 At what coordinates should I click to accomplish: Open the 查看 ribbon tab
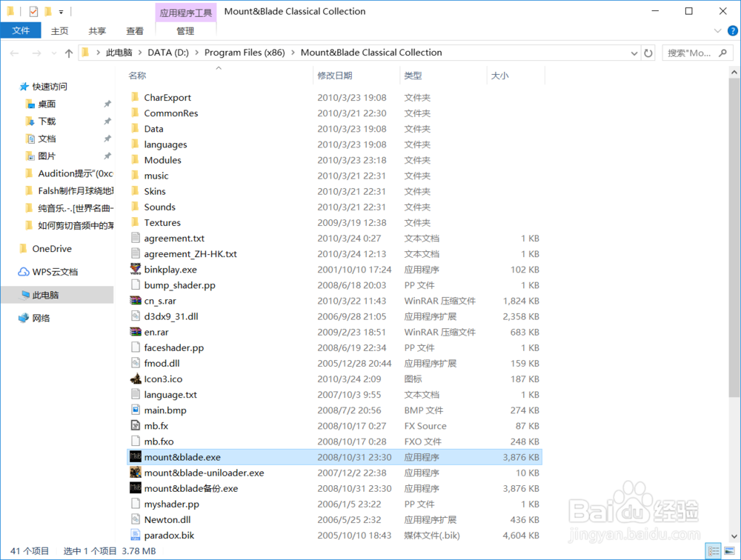pos(135,30)
